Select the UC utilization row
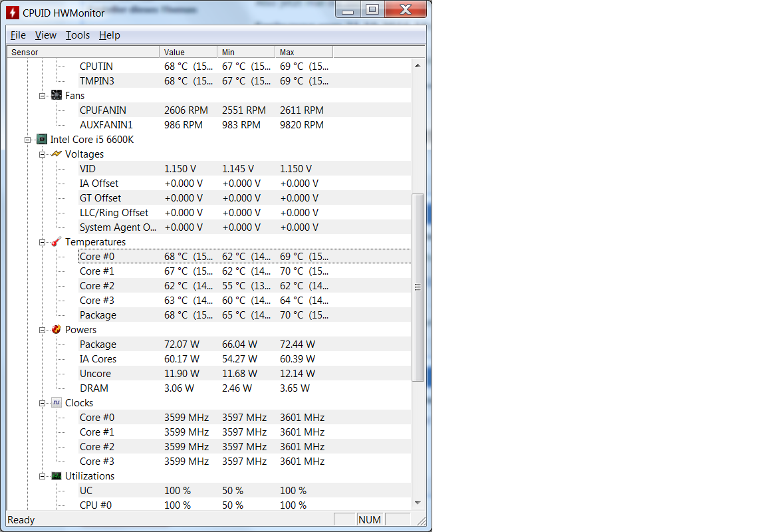The height and width of the screenshot is (532, 766). coord(244,491)
